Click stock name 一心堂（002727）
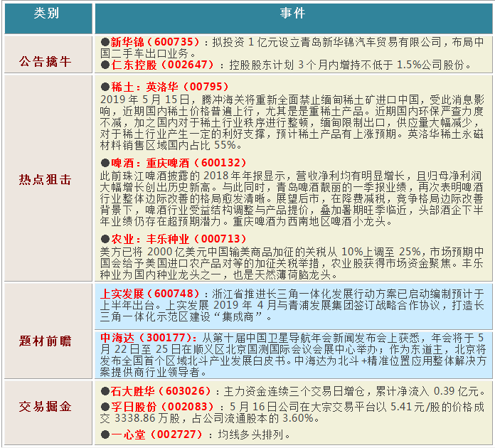495x448 pixels. click(156, 434)
